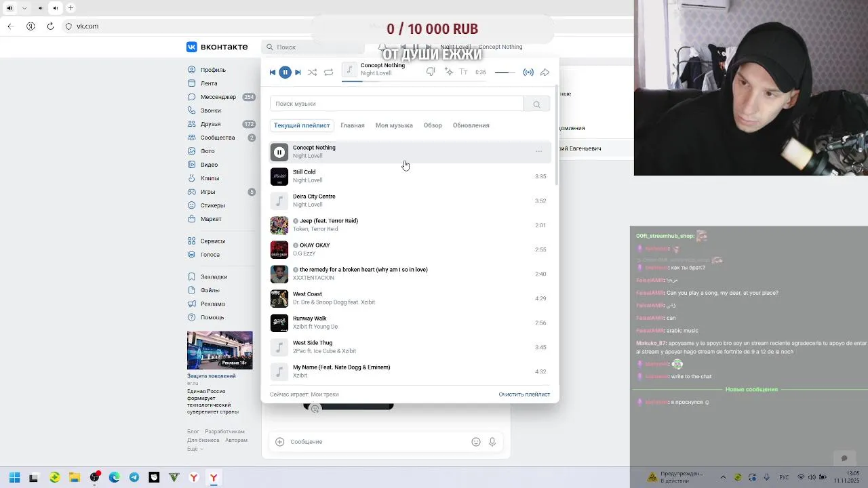
Task: Show lyrics via the Tт icon
Action: tap(464, 72)
